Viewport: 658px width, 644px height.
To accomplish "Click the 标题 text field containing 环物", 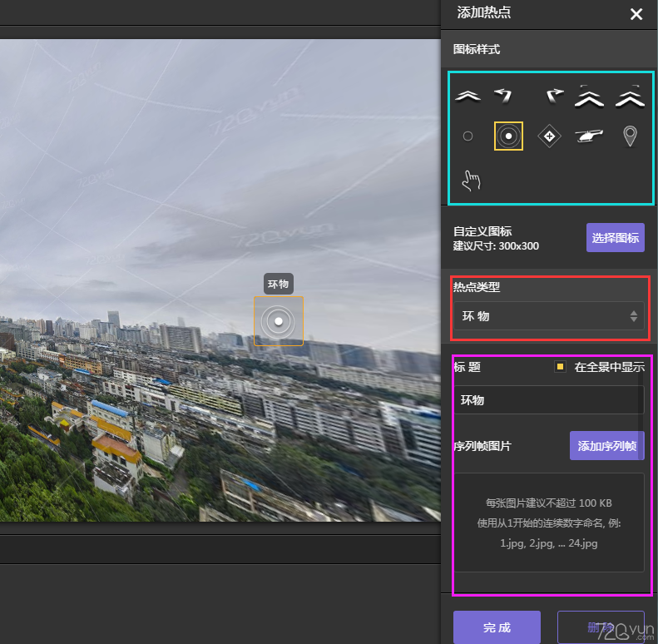I will coord(545,400).
